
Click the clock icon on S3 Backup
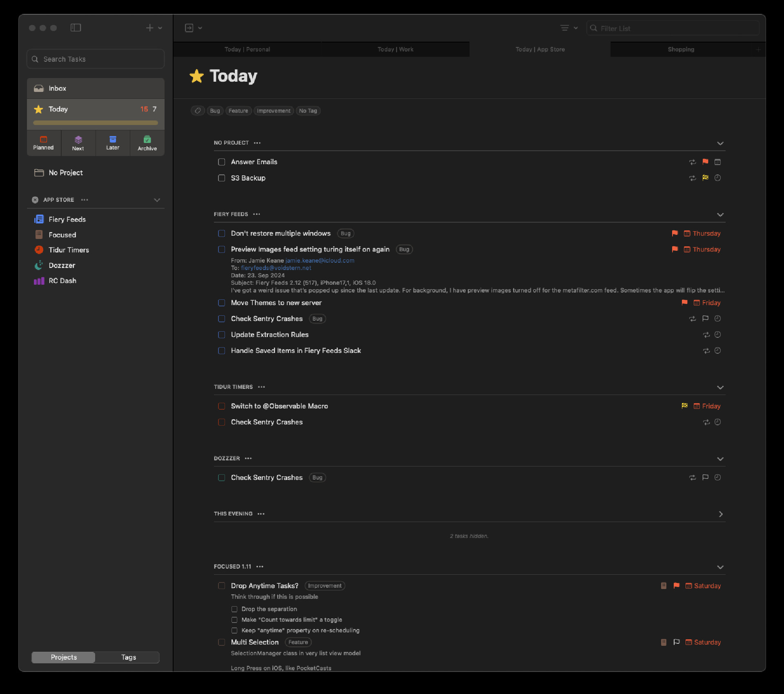[x=717, y=178]
